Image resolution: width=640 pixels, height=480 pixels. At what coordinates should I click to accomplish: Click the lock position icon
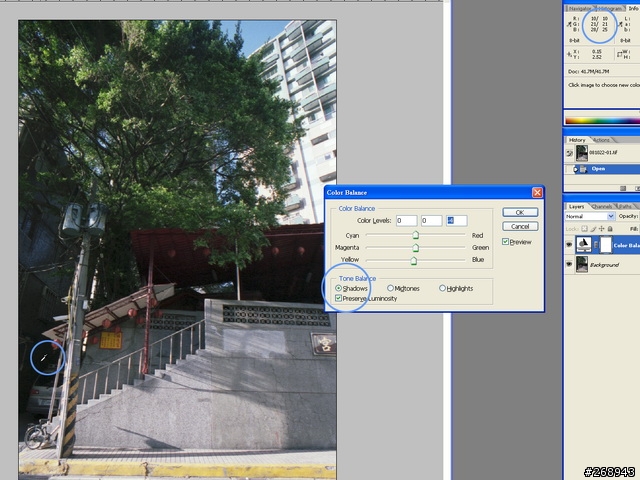click(602, 229)
